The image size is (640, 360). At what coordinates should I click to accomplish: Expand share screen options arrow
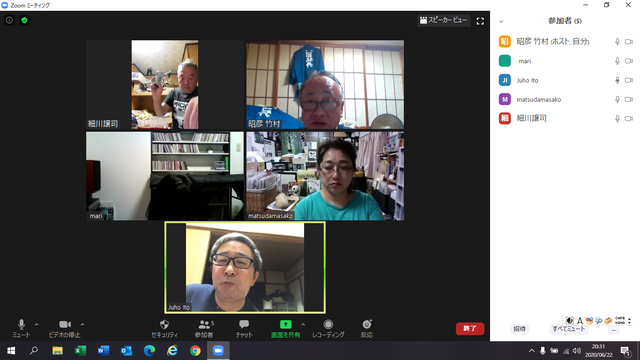[303, 324]
